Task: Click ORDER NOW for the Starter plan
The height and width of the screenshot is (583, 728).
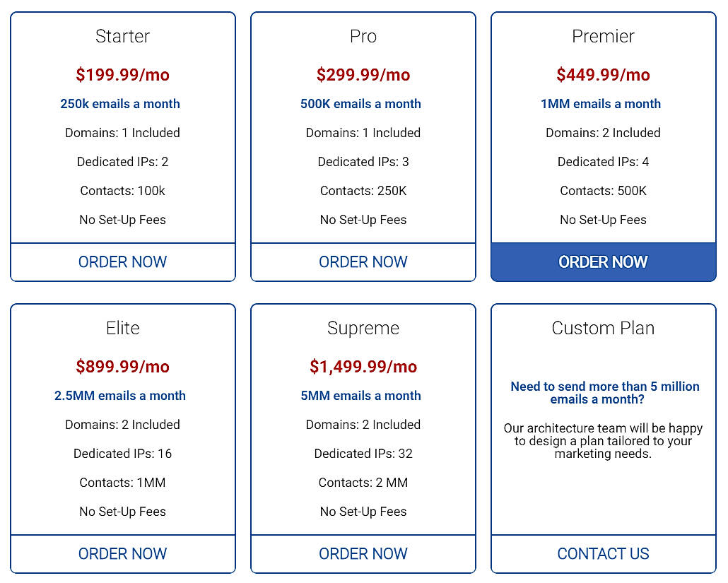Action: tap(122, 261)
